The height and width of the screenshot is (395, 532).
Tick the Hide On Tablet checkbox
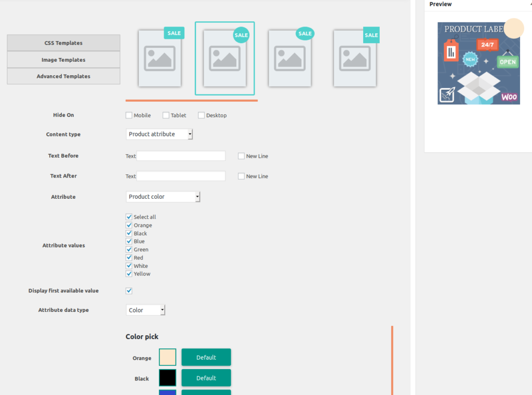pyautogui.click(x=166, y=115)
